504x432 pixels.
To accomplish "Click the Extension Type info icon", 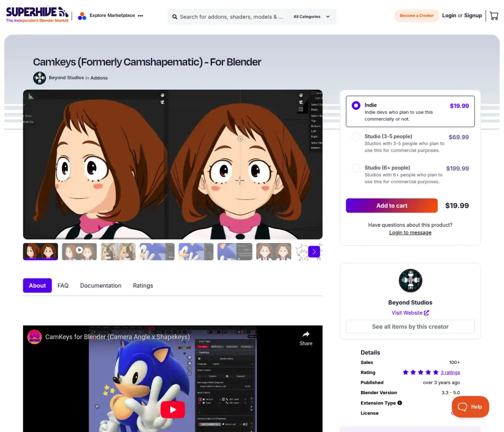I will [x=400, y=403].
